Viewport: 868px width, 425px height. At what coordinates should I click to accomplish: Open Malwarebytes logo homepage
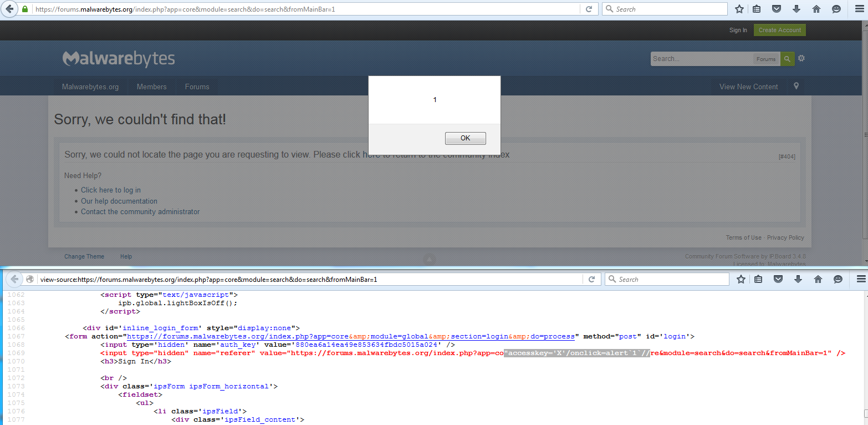119,58
